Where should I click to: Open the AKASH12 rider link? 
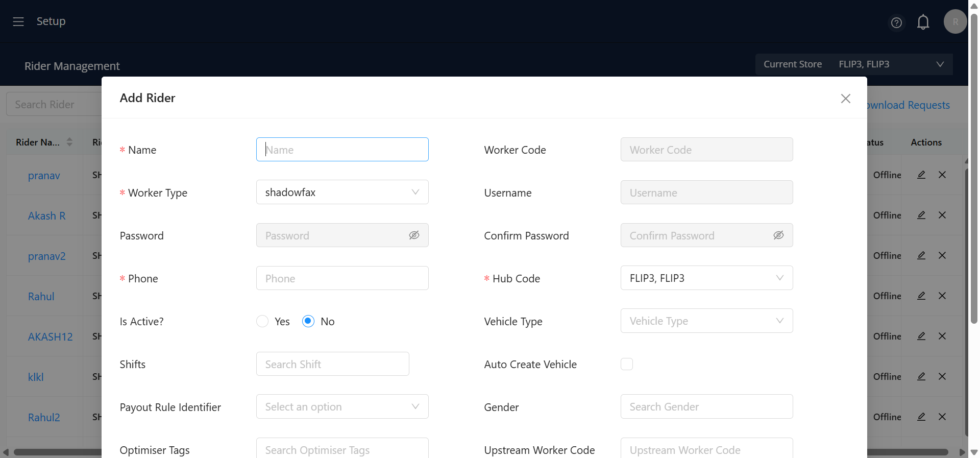[x=50, y=336]
